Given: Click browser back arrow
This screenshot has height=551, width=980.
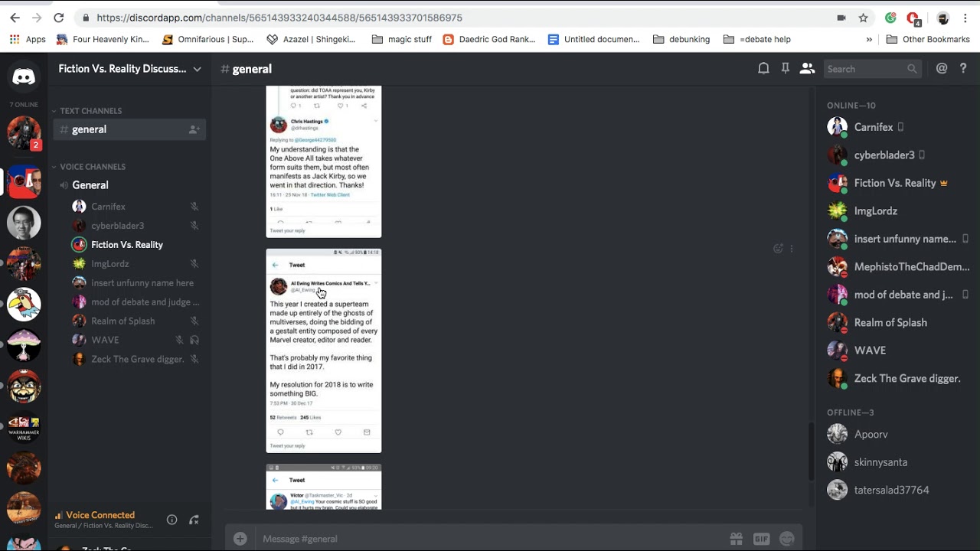Looking at the screenshot, I should pos(15,18).
